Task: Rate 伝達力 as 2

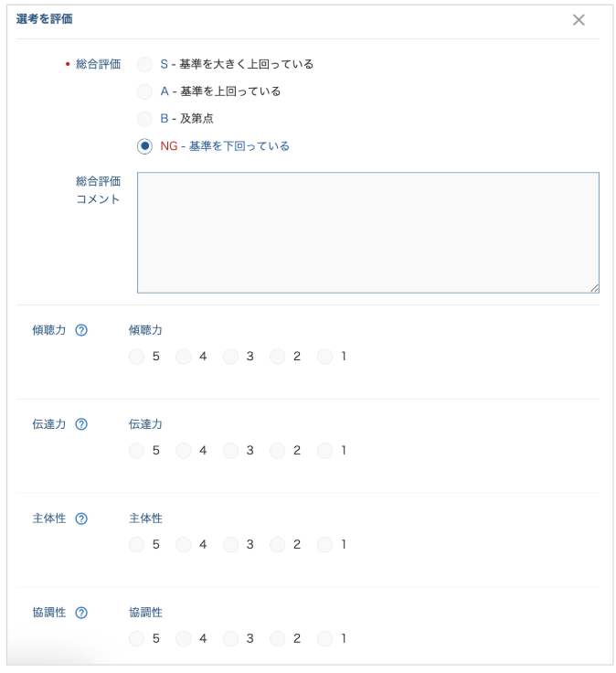Action: pos(278,451)
